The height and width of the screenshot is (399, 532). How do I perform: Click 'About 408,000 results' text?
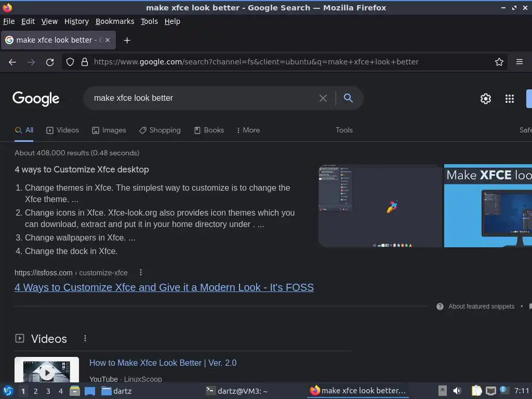click(77, 153)
